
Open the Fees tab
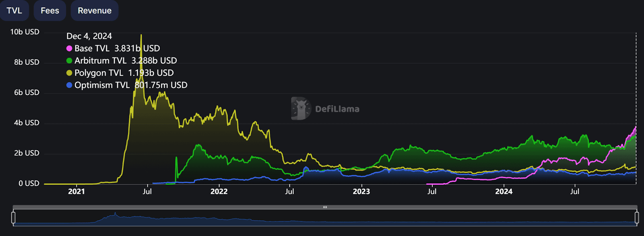[x=50, y=10]
